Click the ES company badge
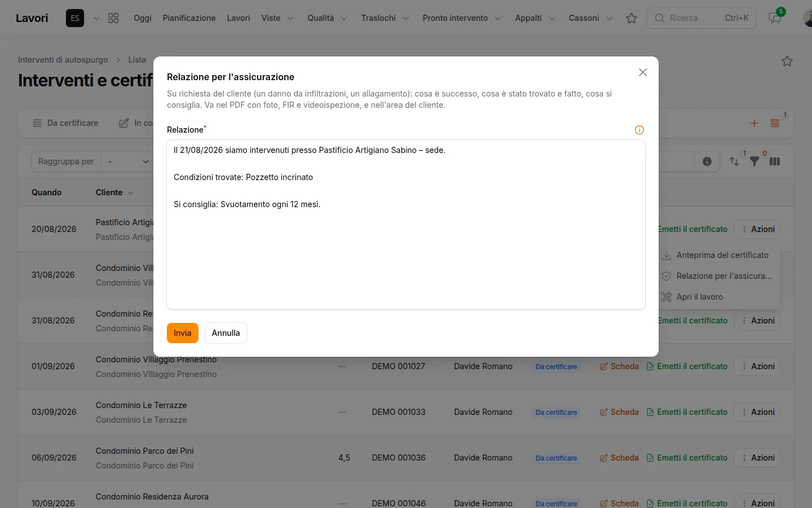 coord(75,18)
